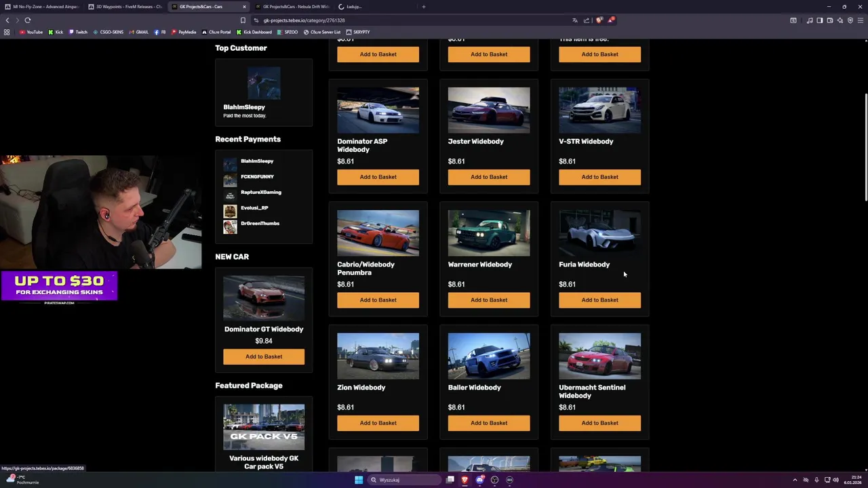
Task: Open Discord icon on the taskbar
Action: (x=480, y=480)
